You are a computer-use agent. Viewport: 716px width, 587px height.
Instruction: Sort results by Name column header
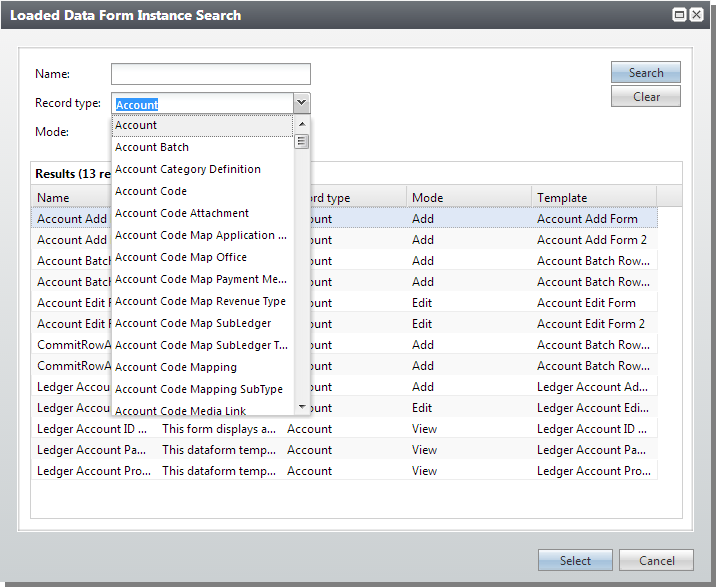[72, 197]
